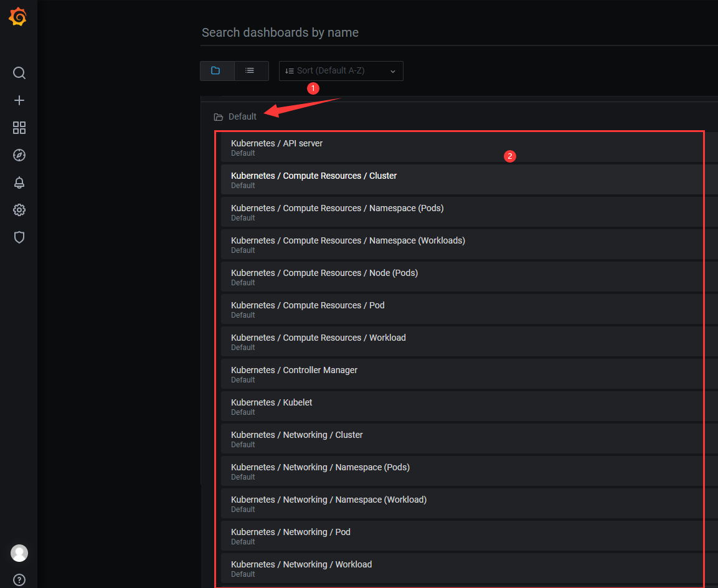The height and width of the screenshot is (588, 718).
Task: Open the Alerting bell icon
Action: click(x=19, y=183)
